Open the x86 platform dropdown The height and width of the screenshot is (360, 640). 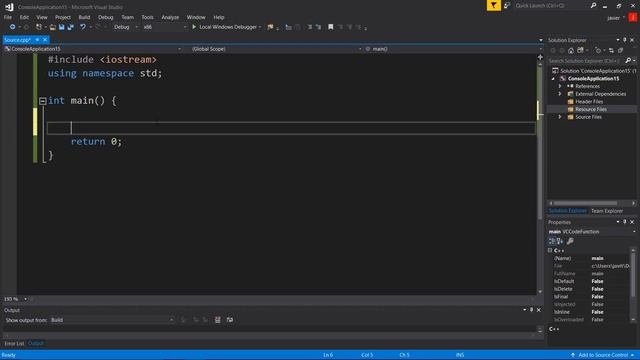164,27
